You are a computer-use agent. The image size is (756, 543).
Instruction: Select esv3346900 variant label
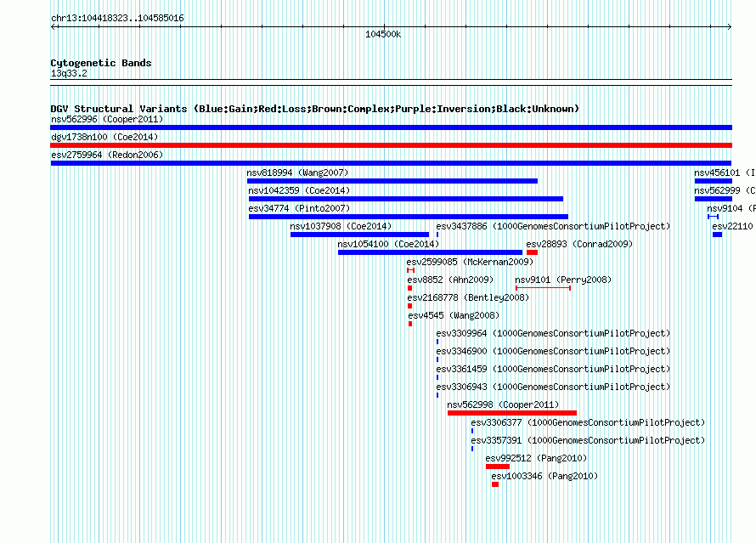click(x=553, y=351)
